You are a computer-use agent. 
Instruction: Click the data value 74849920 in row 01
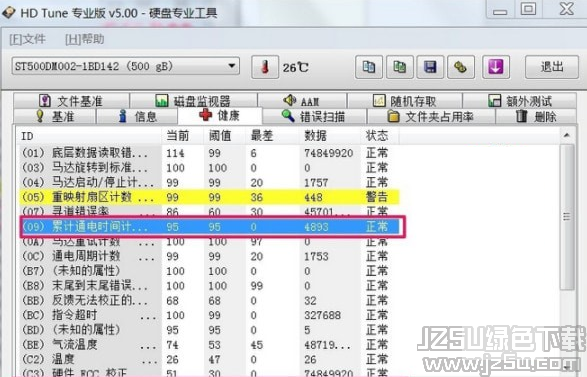tap(328, 153)
